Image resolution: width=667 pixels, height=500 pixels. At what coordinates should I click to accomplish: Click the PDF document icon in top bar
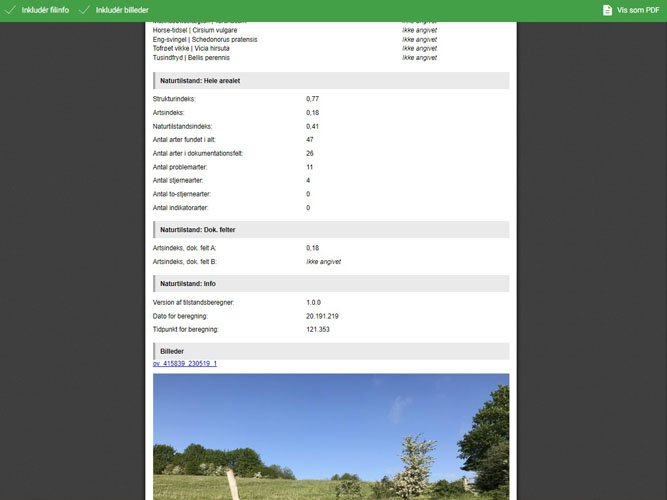click(x=607, y=10)
